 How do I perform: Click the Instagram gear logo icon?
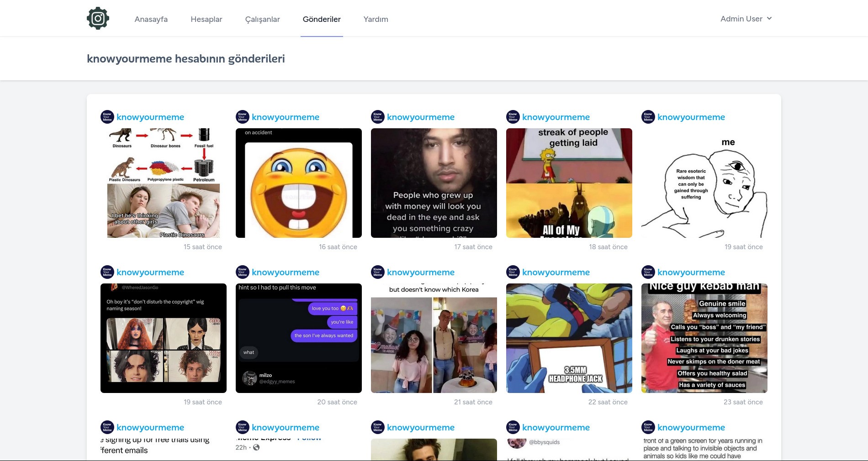98,19
